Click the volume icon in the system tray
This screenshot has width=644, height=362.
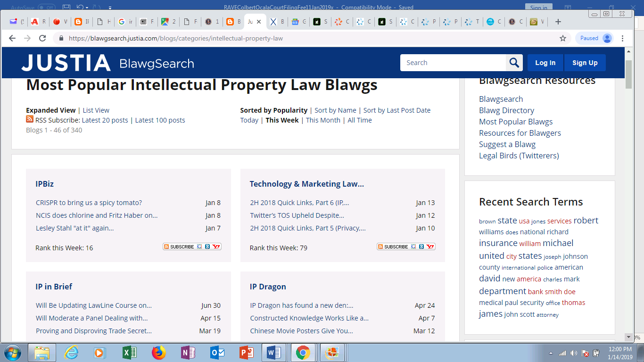pyautogui.click(x=574, y=353)
